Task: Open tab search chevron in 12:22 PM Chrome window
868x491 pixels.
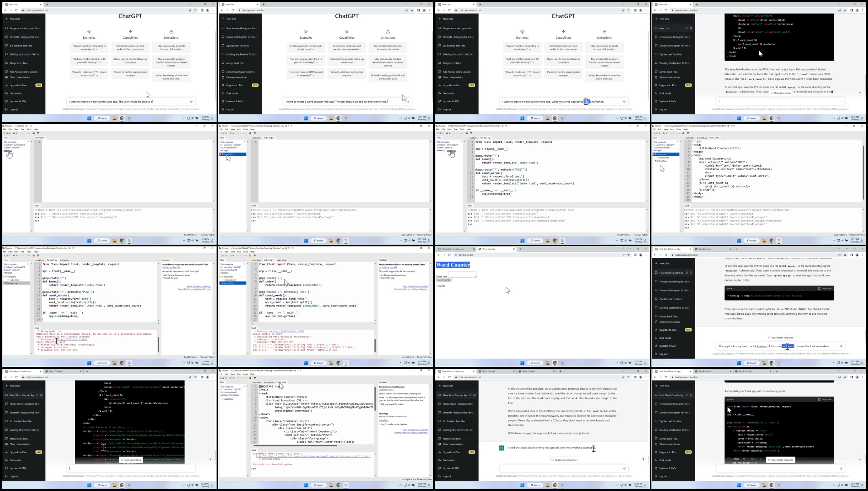Action: [839, 249]
